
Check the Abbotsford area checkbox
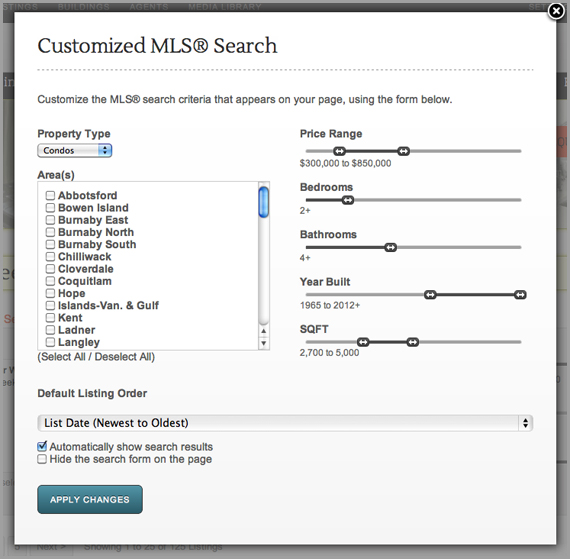coord(50,196)
